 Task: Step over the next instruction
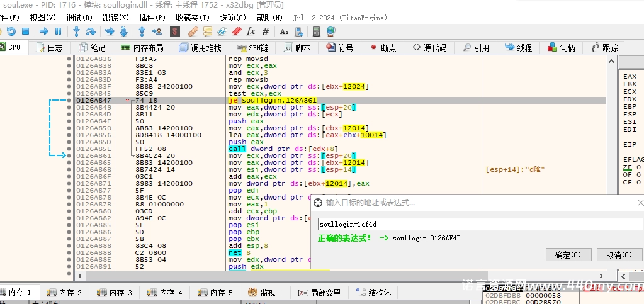[x=91, y=31]
